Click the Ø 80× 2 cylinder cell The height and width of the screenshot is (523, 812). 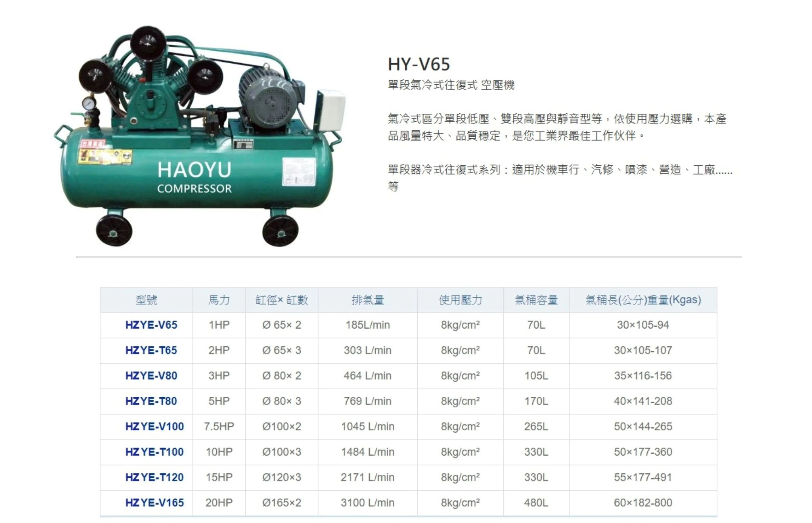pos(281,376)
